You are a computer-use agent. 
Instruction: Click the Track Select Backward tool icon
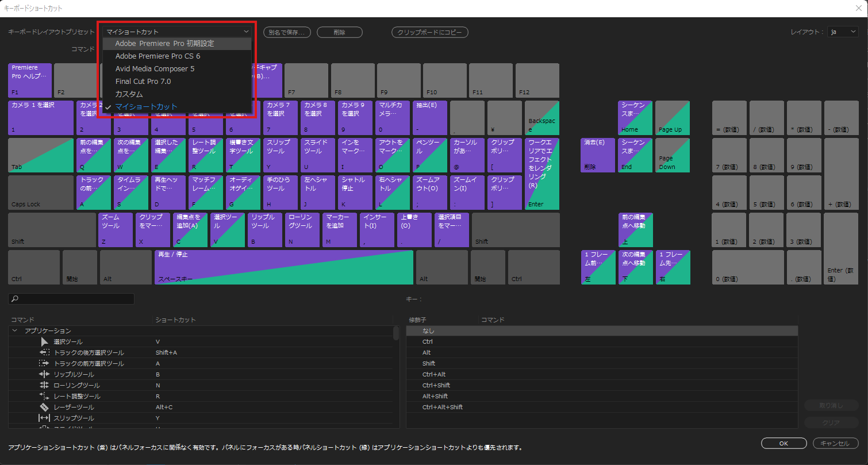tap(44, 353)
